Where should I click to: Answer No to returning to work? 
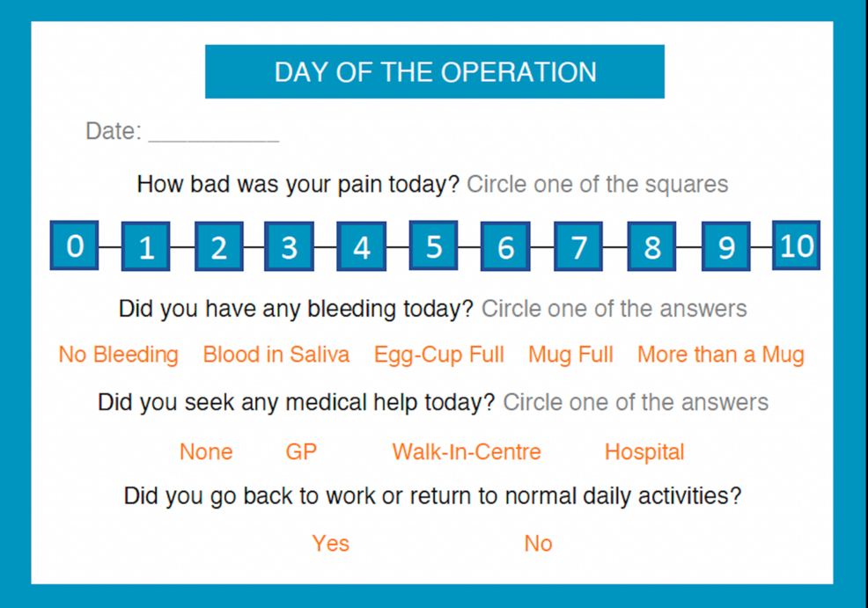click(x=538, y=543)
